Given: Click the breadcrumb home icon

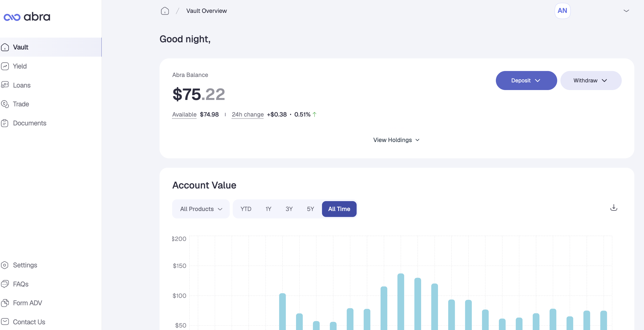Looking at the screenshot, I should point(165,11).
